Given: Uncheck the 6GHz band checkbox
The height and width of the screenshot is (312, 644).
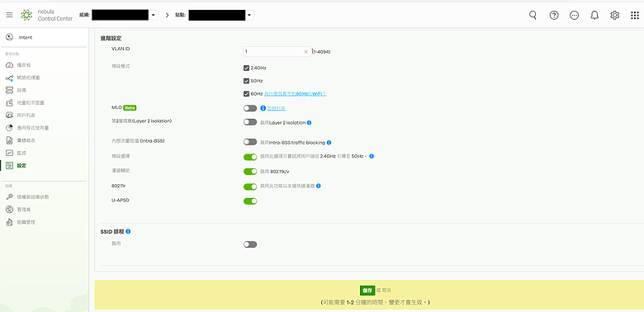Looking at the screenshot, I should click(246, 93).
